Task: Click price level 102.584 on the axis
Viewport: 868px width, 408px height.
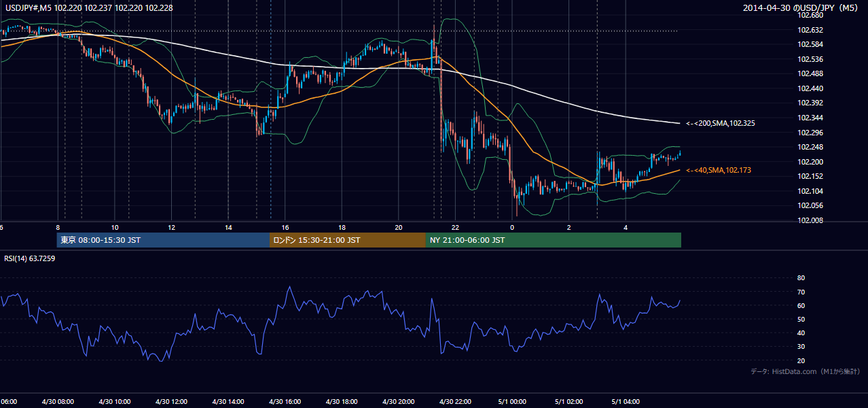Action: (x=810, y=44)
